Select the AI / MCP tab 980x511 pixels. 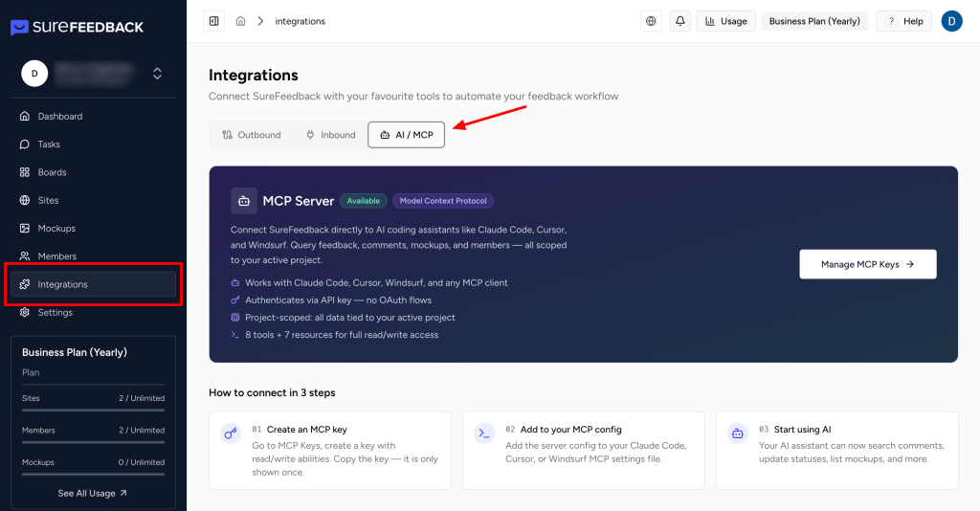point(406,135)
